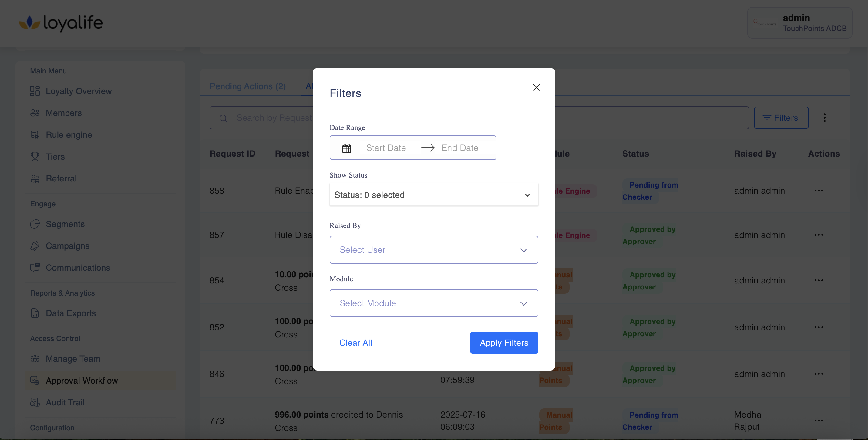868x440 pixels.
Task: Click the Segments pie chart icon
Action: point(35,224)
